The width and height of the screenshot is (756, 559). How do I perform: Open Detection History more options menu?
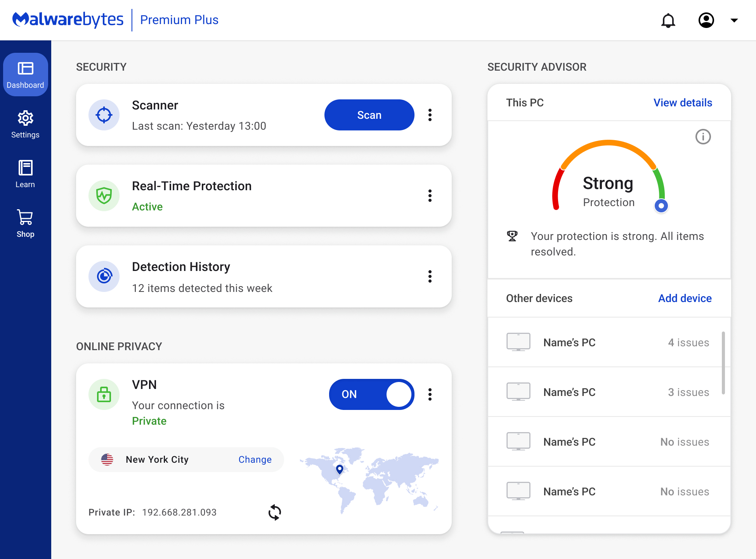[x=430, y=276]
